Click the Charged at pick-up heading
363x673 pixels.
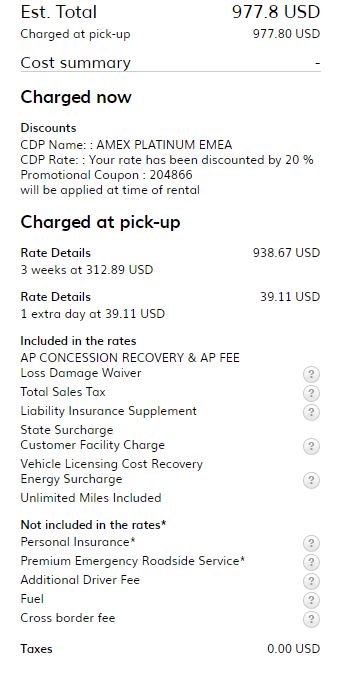100,222
